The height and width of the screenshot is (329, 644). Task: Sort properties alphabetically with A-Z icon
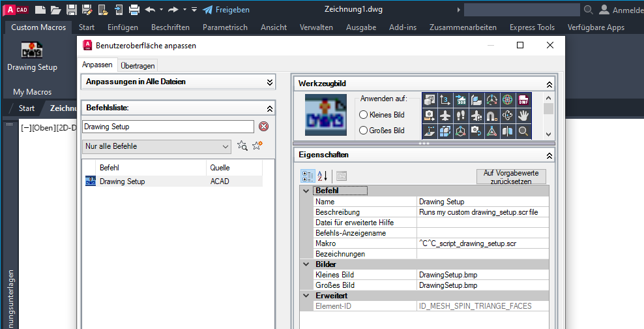(x=323, y=176)
